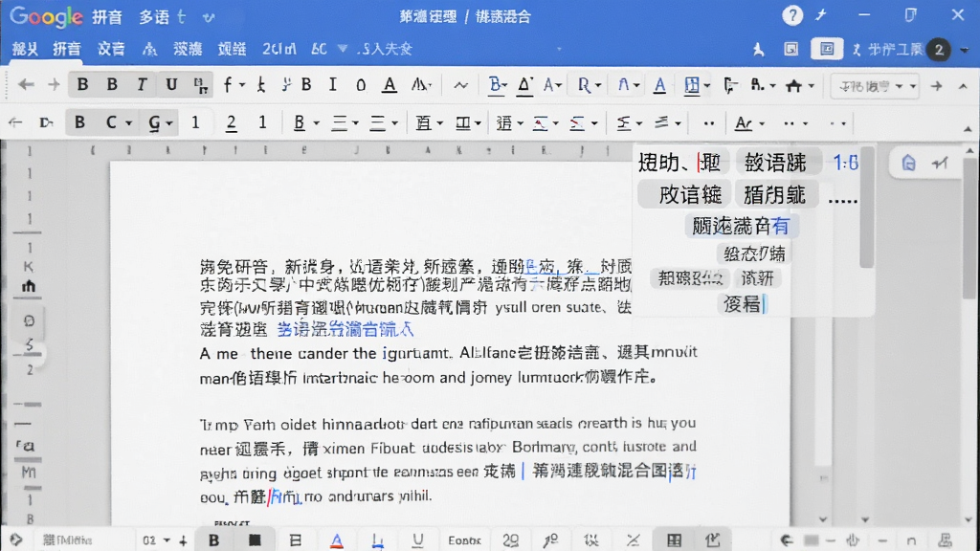Click the person icon in the menu bar
The height and width of the screenshot is (551, 980).
pyautogui.click(x=759, y=50)
